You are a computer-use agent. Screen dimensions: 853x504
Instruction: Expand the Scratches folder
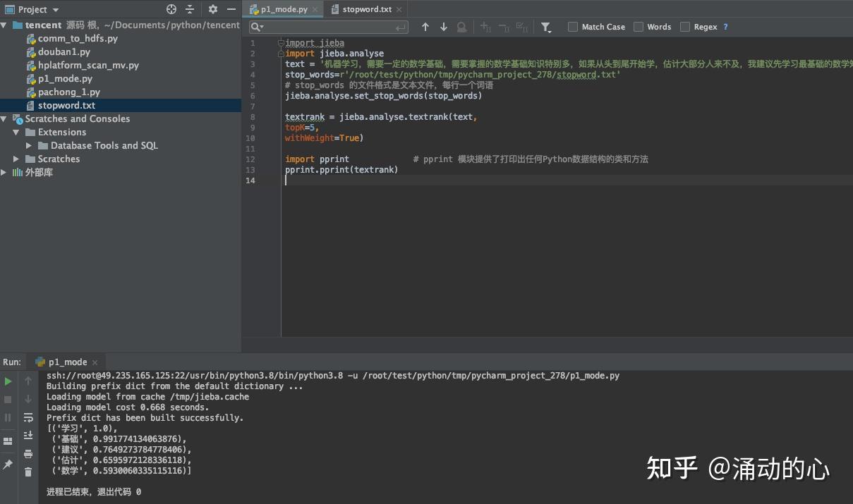[16, 159]
